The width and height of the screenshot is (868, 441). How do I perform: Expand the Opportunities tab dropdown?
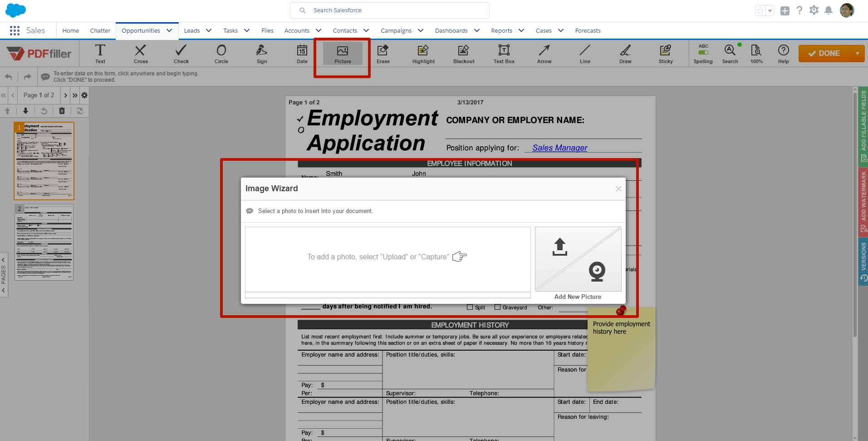(x=169, y=30)
